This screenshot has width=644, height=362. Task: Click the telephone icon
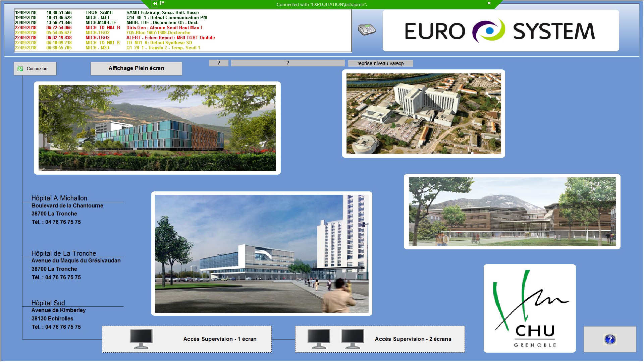tap(366, 29)
